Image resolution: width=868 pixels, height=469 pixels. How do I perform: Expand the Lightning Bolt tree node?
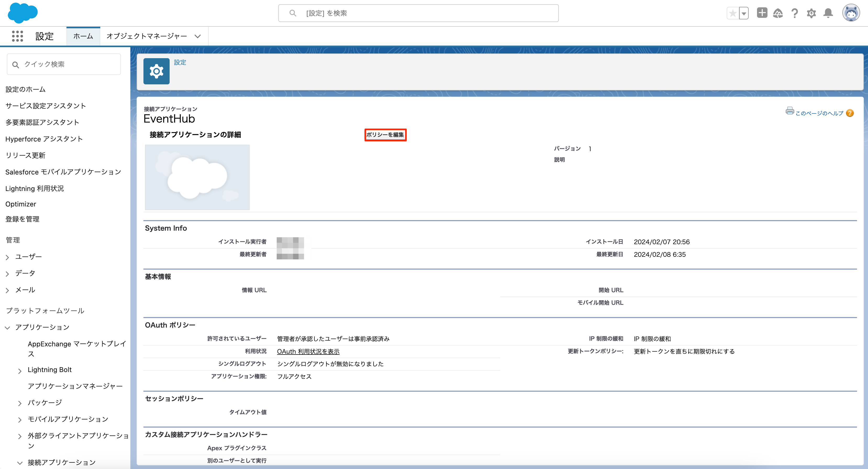coord(20,371)
